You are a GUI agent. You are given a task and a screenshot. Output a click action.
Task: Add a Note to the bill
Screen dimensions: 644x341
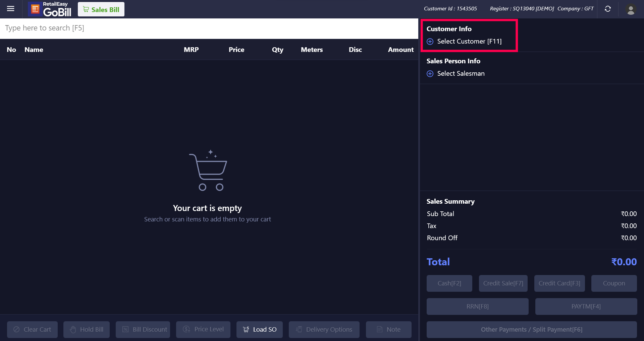point(389,330)
